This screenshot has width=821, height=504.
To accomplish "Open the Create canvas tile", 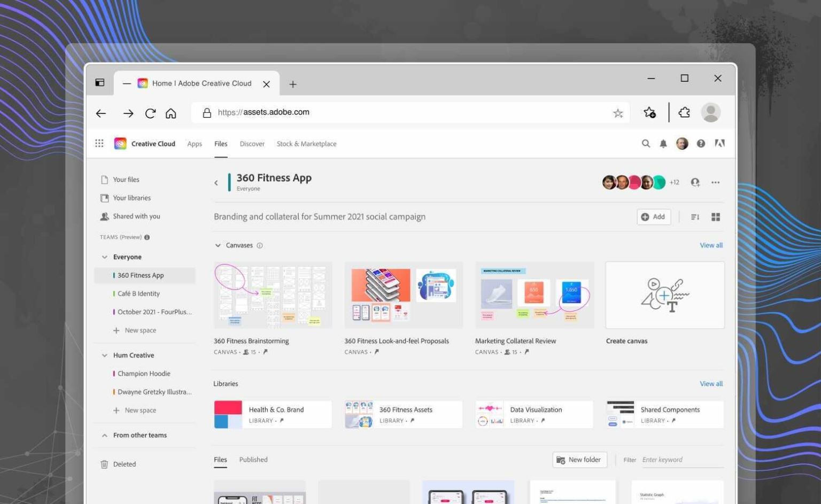I will pyautogui.click(x=665, y=295).
